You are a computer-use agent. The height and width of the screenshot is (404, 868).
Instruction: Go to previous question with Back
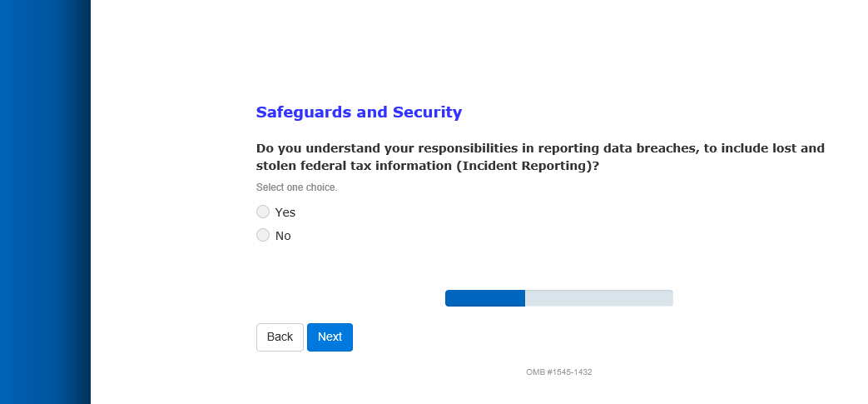click(x=280, y=337)
